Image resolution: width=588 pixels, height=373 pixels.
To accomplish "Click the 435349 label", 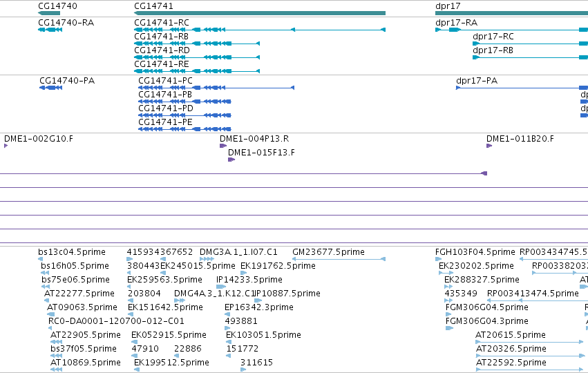I will coord(461,294).
